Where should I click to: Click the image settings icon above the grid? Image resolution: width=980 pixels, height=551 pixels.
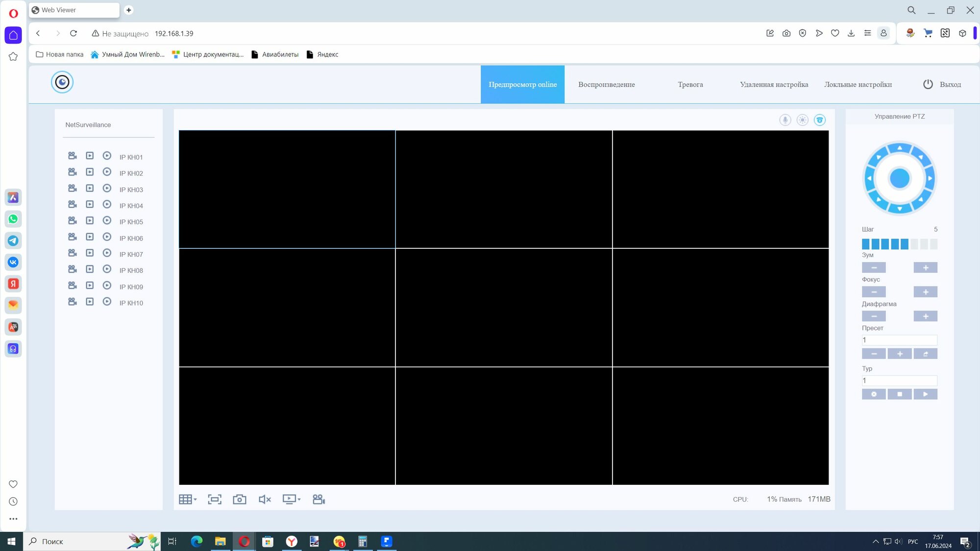coord(802,120)
